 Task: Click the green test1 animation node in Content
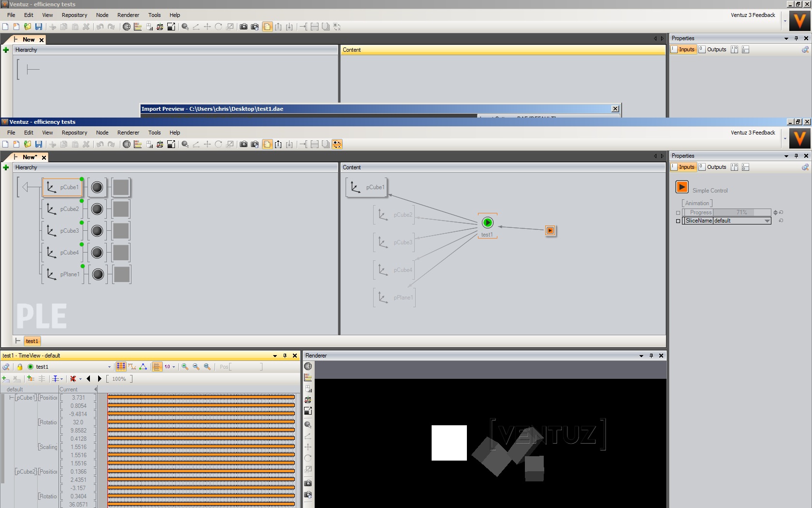pos(487,223)
